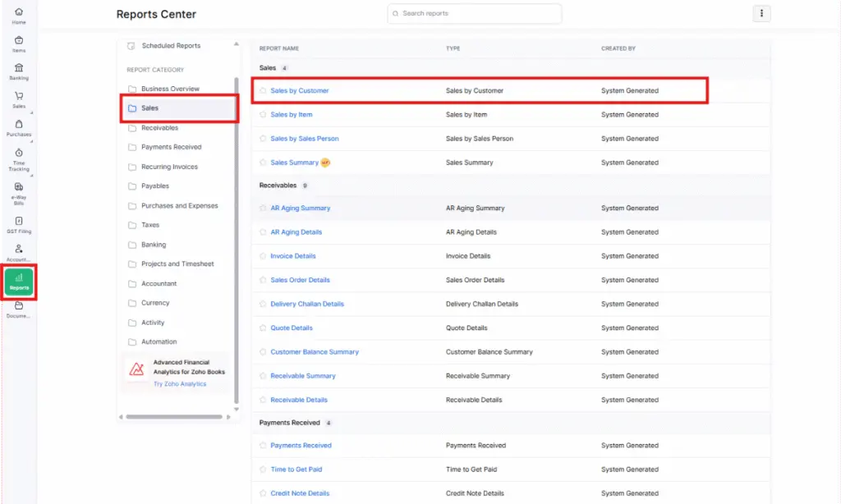Open the Payments Received report link
This screenshot has width=841, height=504.
click(301, 446)
